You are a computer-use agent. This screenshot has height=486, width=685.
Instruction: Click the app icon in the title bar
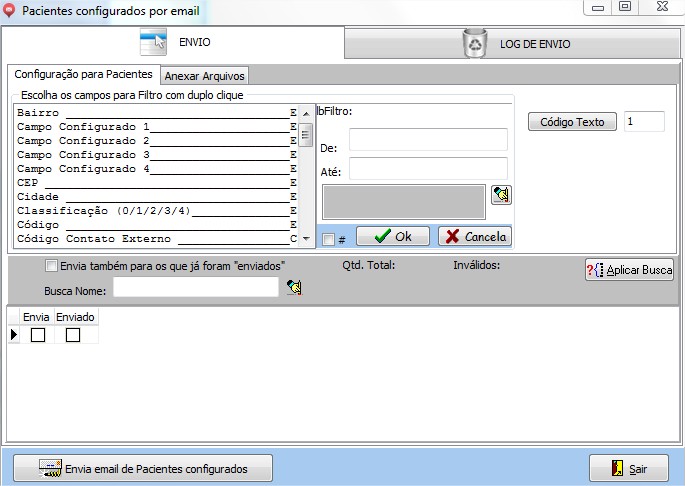coord(10,10)
